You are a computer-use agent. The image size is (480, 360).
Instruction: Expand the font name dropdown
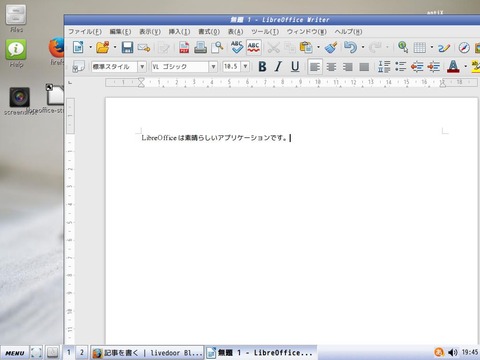(213, 67)
